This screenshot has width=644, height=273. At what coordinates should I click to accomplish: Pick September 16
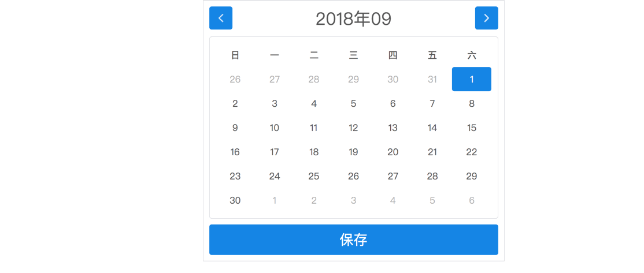[x=235, y=152]
